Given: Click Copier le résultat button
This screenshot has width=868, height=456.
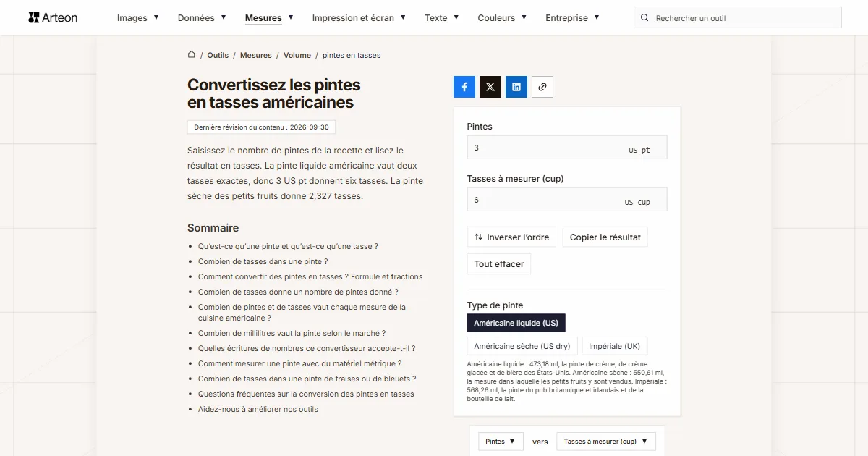Looking at the screenshot, I should pos(605,237).
